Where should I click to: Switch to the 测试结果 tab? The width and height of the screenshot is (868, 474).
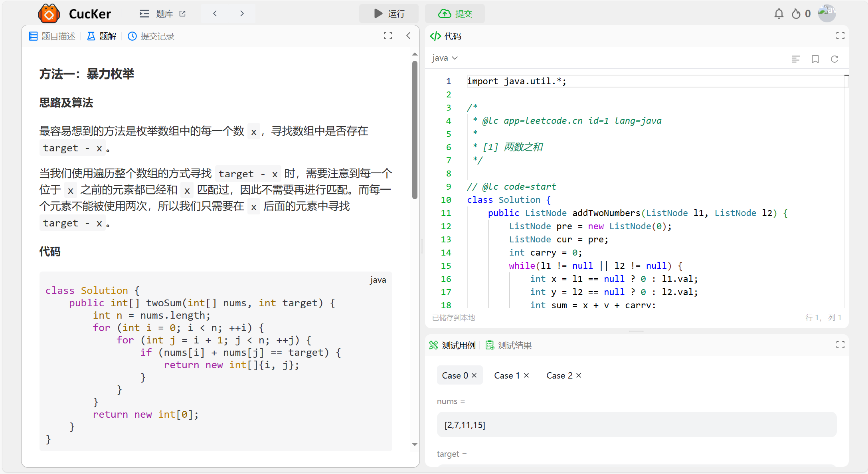click(508, 345)
